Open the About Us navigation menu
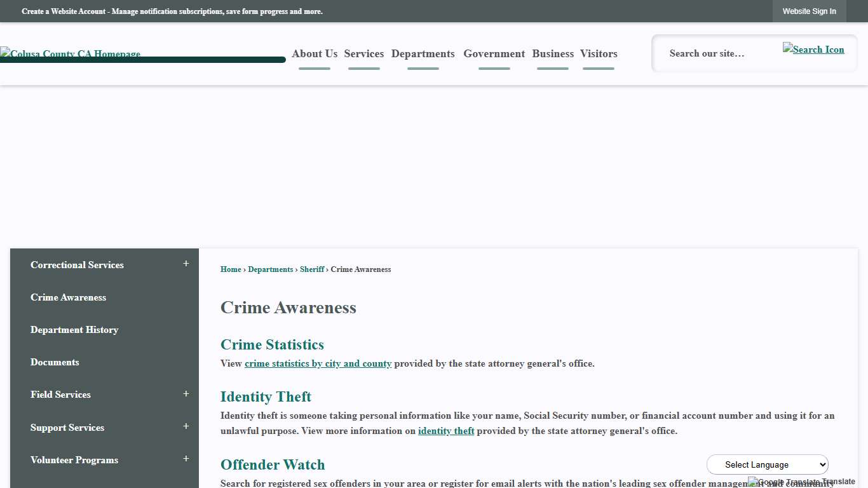This screenshot has height=488, width=868. 314,54
